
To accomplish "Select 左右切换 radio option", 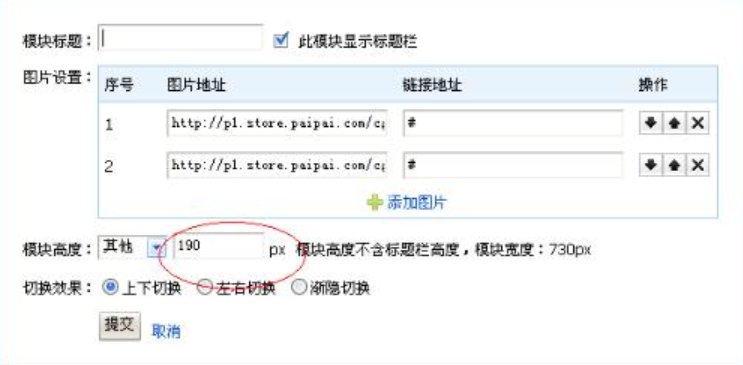I will coord(204,287).
